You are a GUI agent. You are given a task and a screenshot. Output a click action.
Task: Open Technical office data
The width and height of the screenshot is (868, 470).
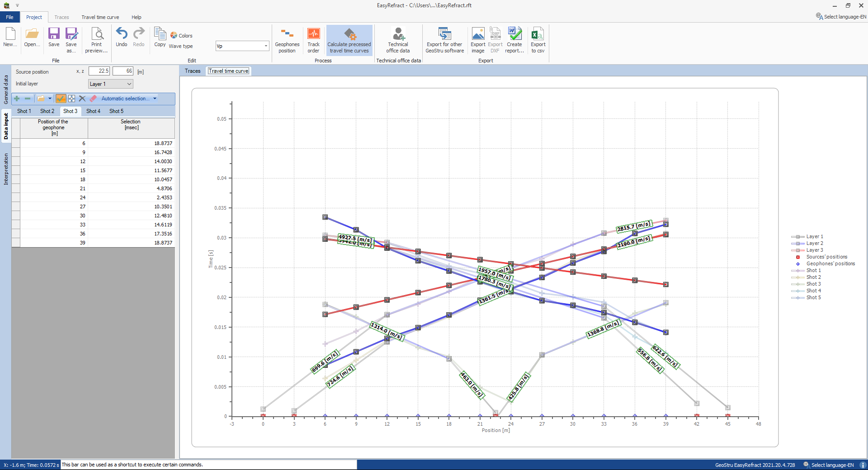[398, 40]
